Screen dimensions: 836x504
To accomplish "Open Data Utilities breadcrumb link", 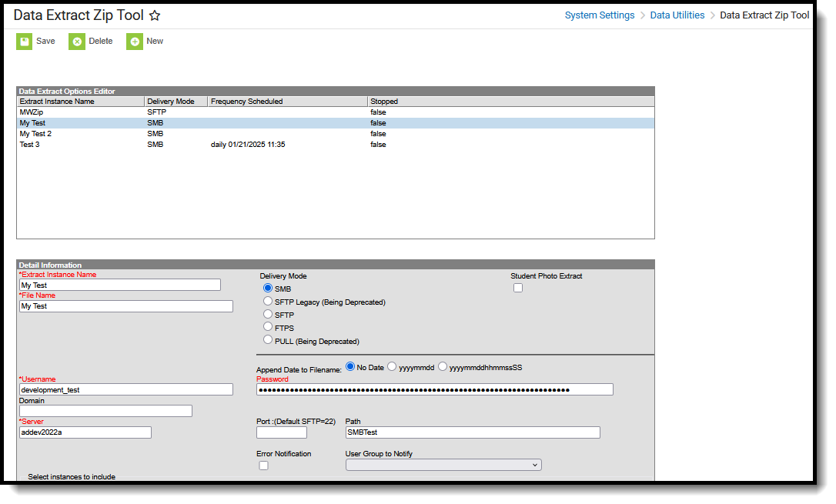I will [x=677, y=15].
